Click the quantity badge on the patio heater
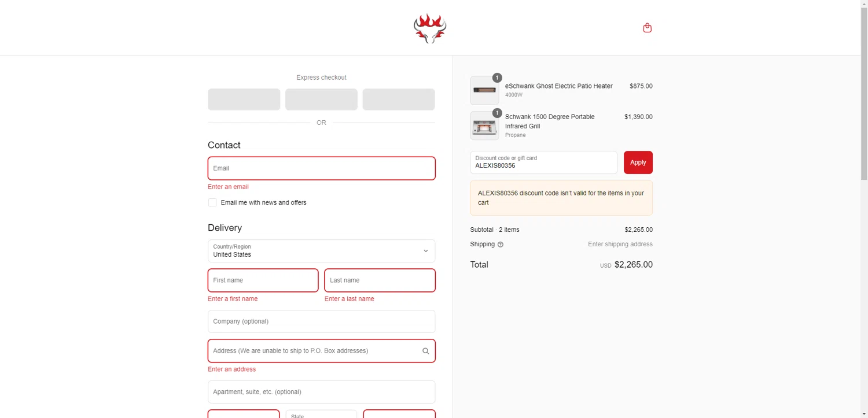 [497, 77]
